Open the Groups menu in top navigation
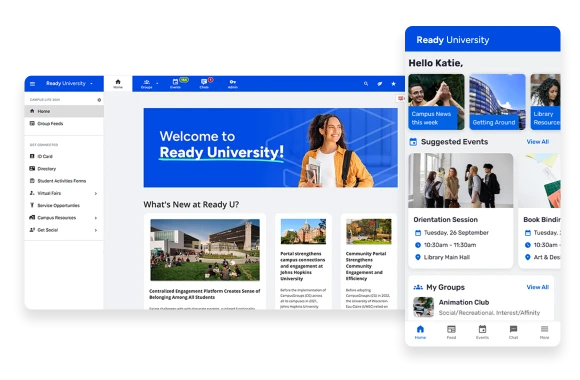Screen dimensions: 580x380 [147, 84]
